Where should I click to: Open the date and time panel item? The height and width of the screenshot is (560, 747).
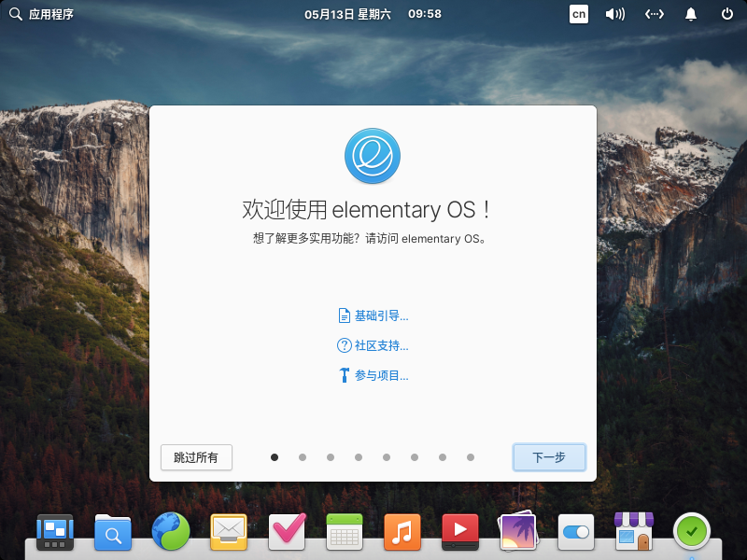(373, 14)
